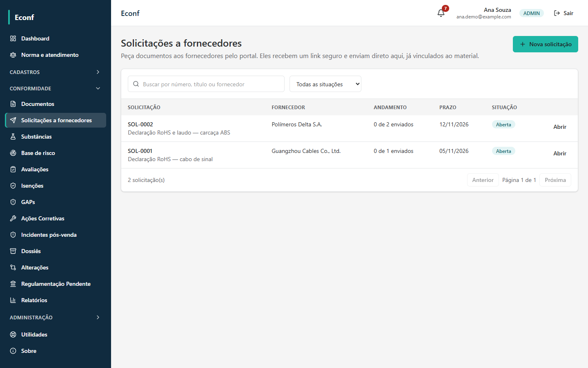
Task: Click the deadline 12/11/2026
Action: (454, 124)
